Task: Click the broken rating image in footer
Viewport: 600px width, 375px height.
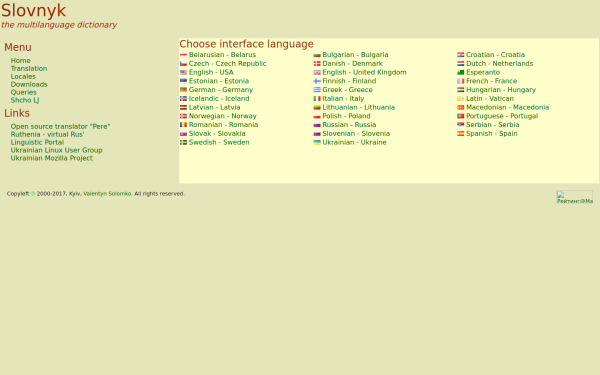Action: tap(574, 197)
